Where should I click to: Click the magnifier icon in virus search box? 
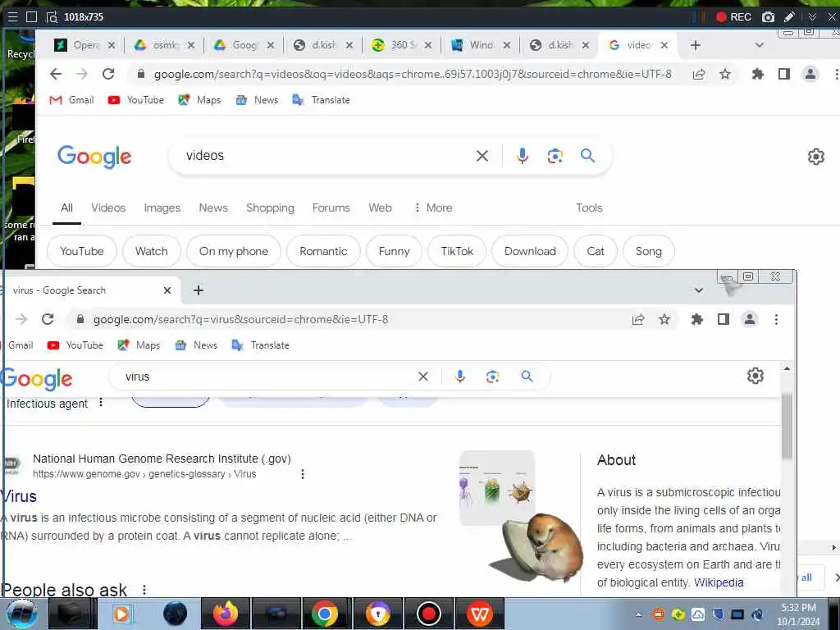[x=527, y=377]
